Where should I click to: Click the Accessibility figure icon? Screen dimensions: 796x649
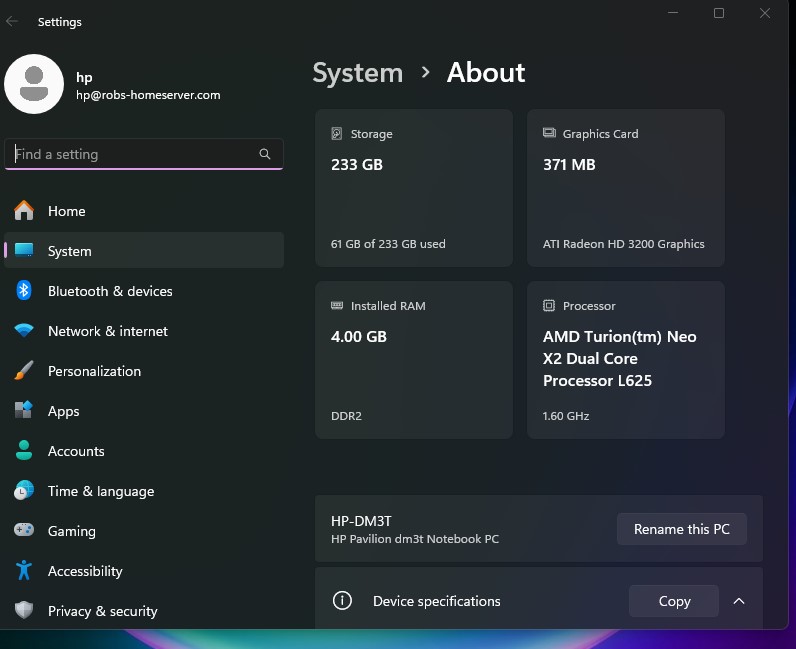tap(24, 571)
